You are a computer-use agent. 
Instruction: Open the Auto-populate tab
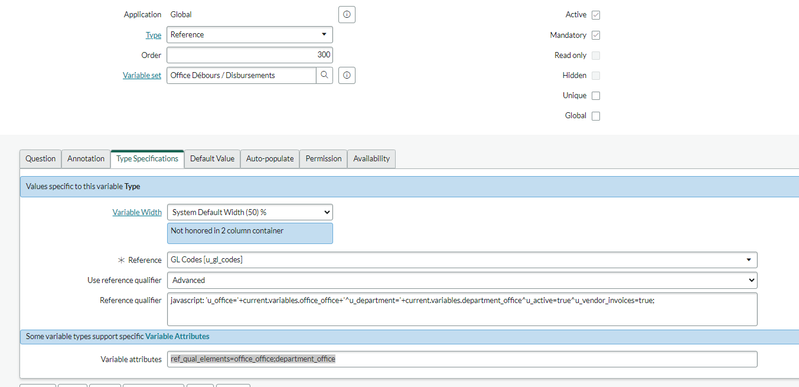pyautogui.click(x=270, y=159)
